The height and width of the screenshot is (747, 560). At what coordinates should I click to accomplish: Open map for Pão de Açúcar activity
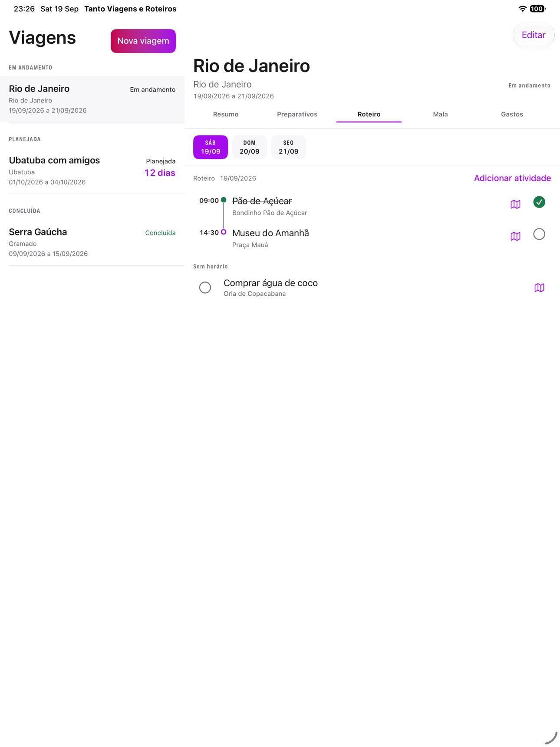515,204
